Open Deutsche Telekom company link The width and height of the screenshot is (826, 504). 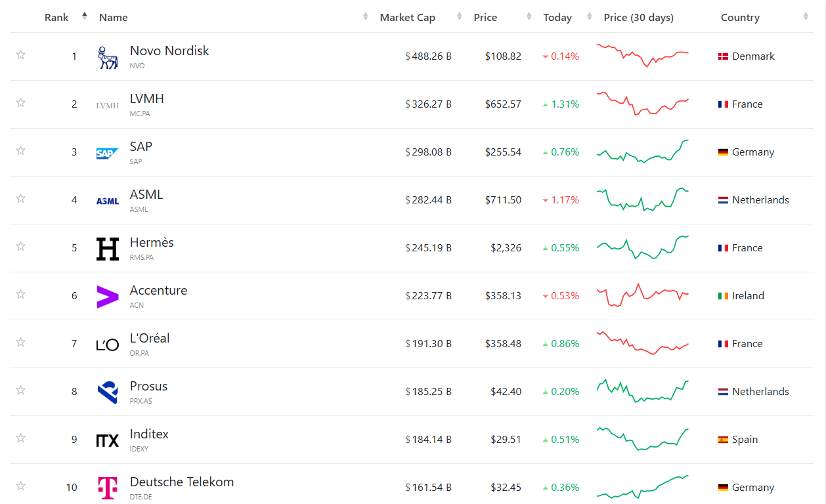pyautogui.click(x=182, y=482)
